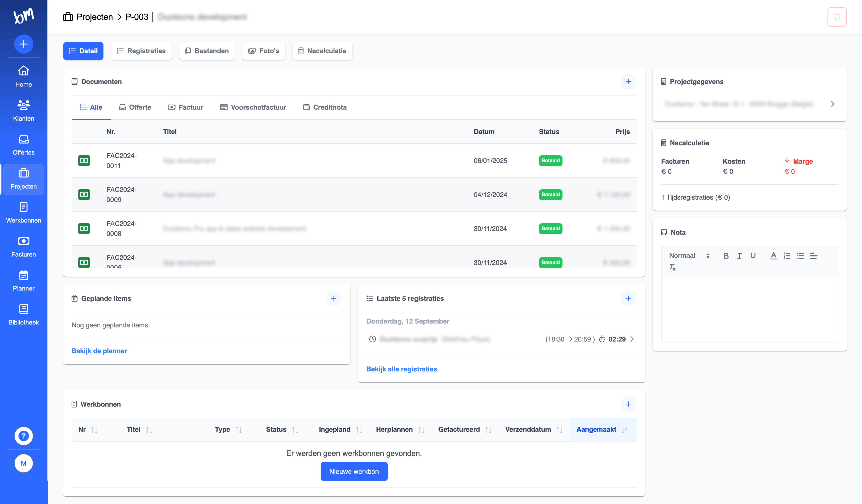Open the Normaal text style dropdown
Viewport: 862px width, 504px height.
pos(689,256)
